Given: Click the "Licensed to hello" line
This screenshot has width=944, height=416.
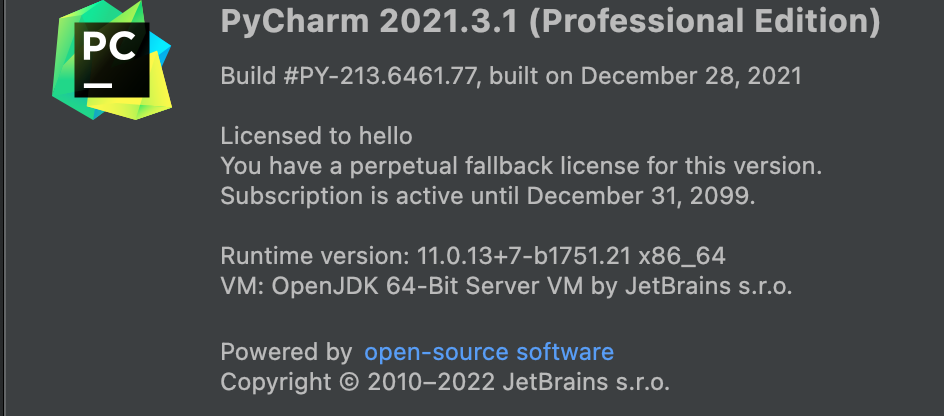Looking at the screenshot, I should (316, 136).
